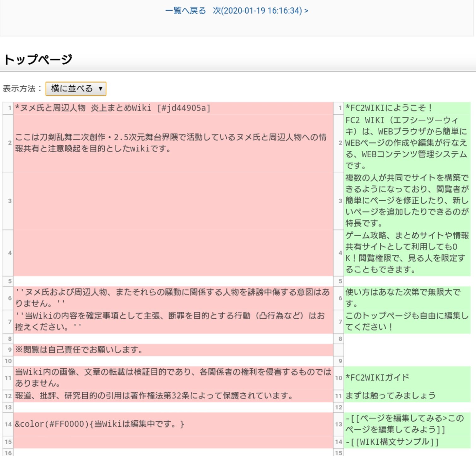The width and height of the screenshot is (476, 456).
Task: Open the 表示方法 横に並べる dropdown
Action: click(x=76, y=88)
